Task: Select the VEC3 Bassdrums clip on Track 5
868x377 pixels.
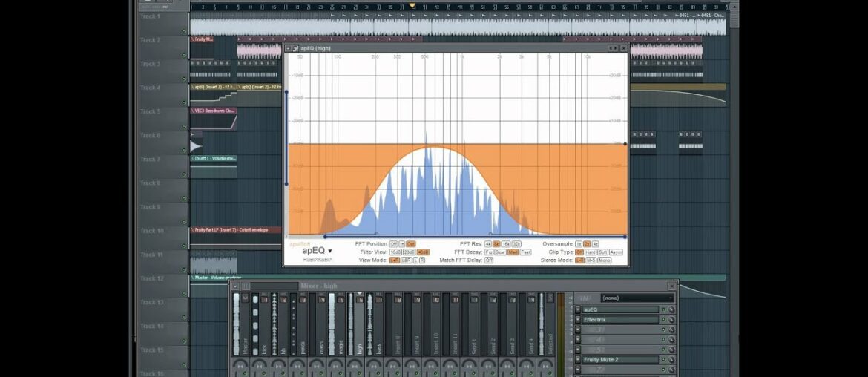Action: pos(213,119)
